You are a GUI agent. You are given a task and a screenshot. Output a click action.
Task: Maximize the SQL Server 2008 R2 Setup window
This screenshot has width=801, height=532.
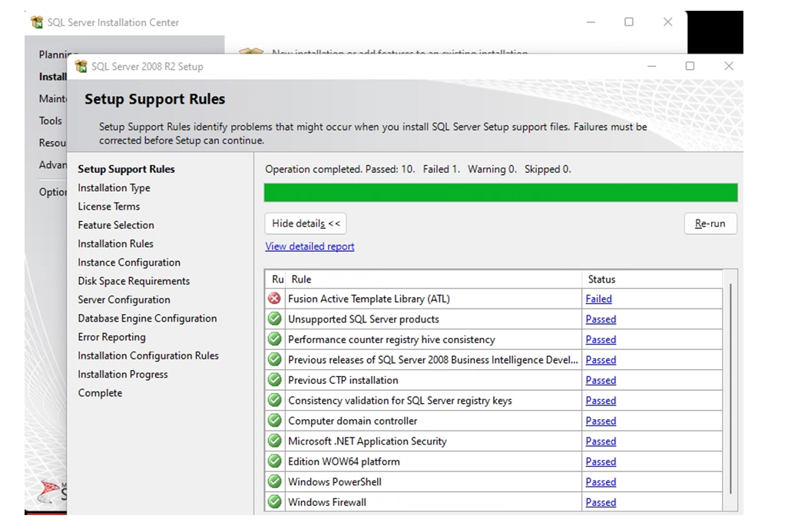click(690, 66)
